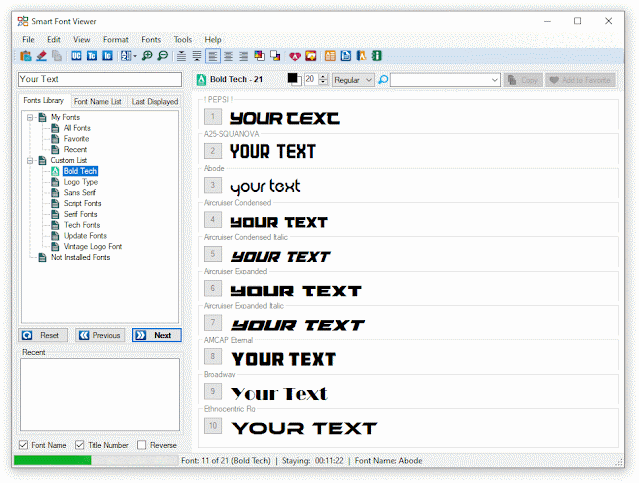Open the Regular font style dropdown

coord(353,80)
